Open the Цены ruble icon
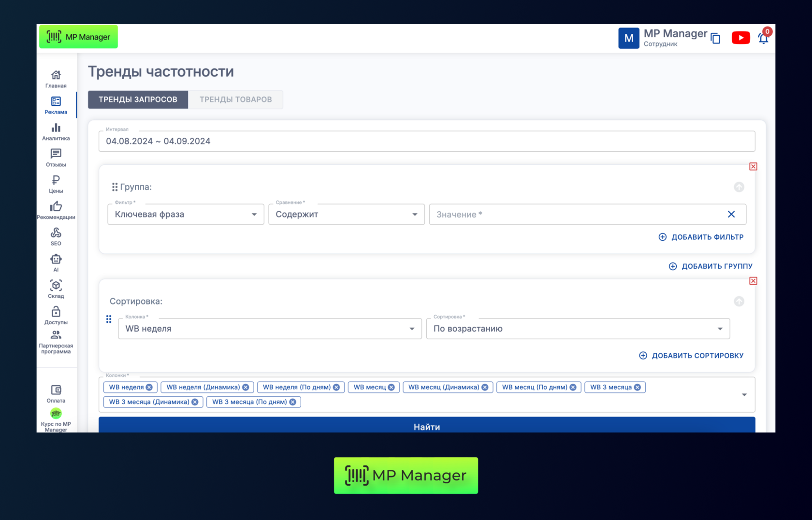Screen dimensions: 812x520 point(56,184)
